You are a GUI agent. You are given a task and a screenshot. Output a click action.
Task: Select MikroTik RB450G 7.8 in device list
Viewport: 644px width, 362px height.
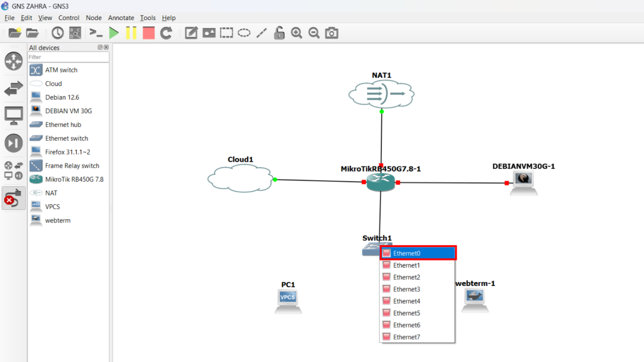point(74,179)
